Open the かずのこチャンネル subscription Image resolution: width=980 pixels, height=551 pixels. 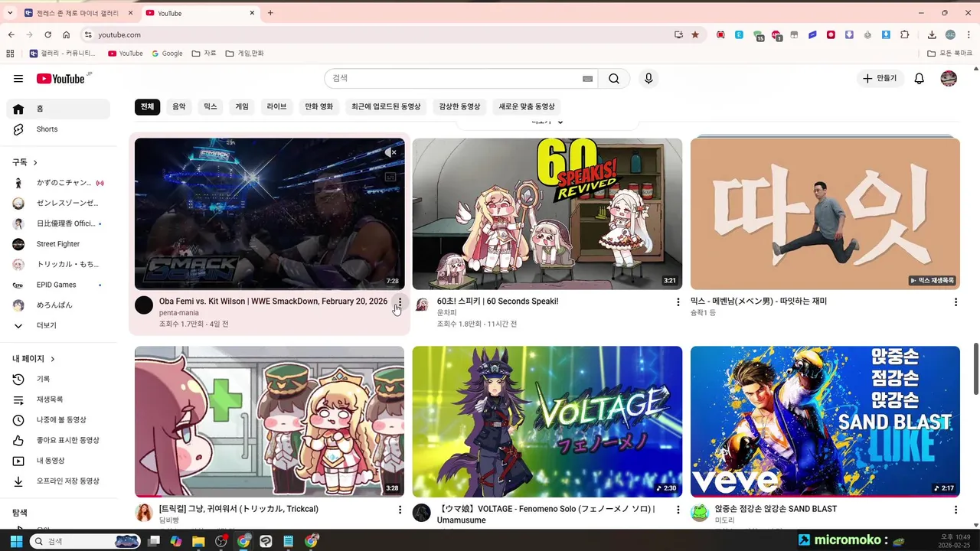(x=58, y=183)
